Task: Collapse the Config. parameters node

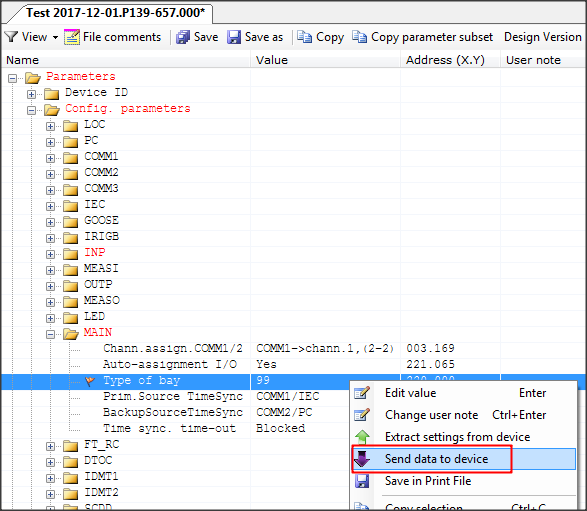Action: coord(31,110)
